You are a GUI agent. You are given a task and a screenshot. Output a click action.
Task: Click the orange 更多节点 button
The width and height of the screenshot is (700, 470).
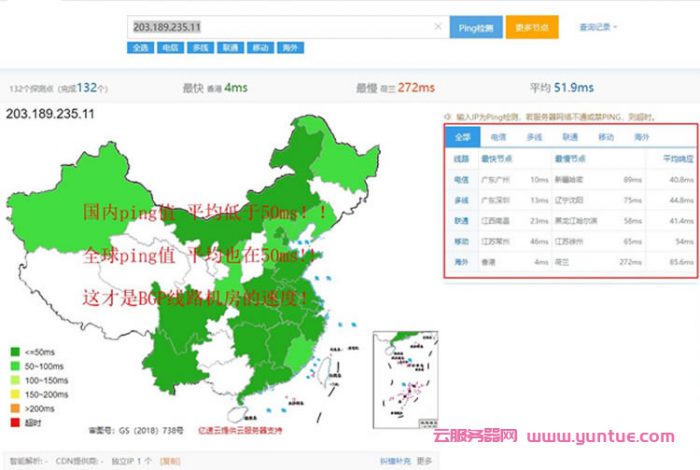point(531,27)
